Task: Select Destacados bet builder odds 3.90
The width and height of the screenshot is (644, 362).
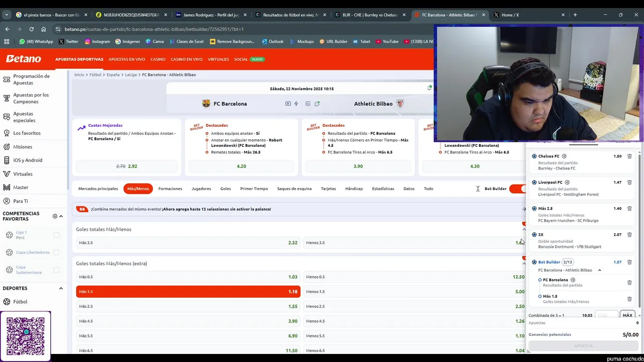Action: 358,166
